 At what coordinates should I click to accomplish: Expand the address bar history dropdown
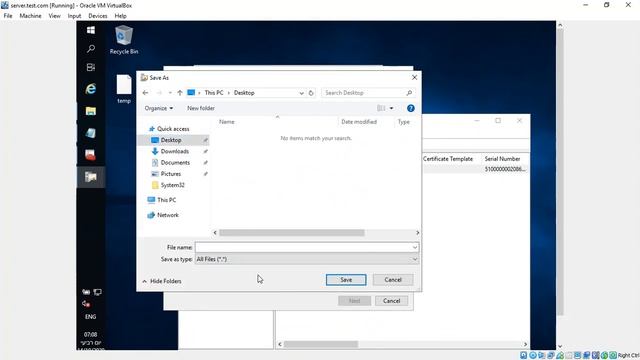[x=301, y=93]
